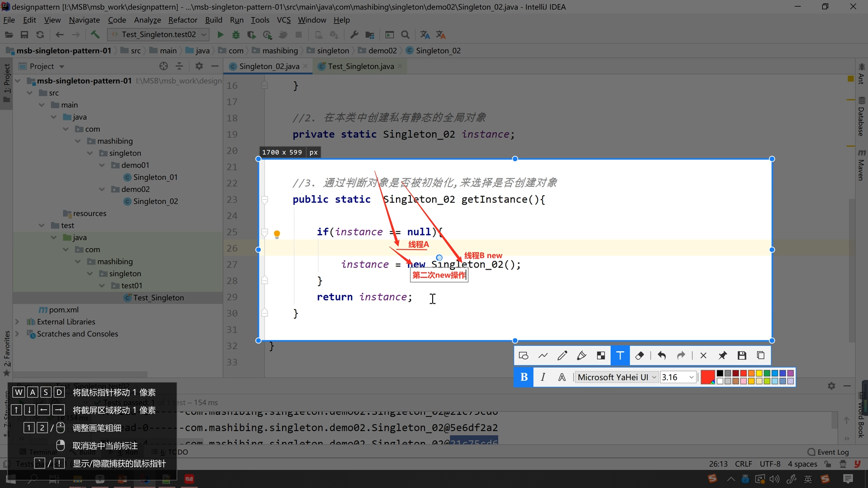Select the pencil drawing tool
The height and width of the screenshot is (488, 868).
pos(562,356)
